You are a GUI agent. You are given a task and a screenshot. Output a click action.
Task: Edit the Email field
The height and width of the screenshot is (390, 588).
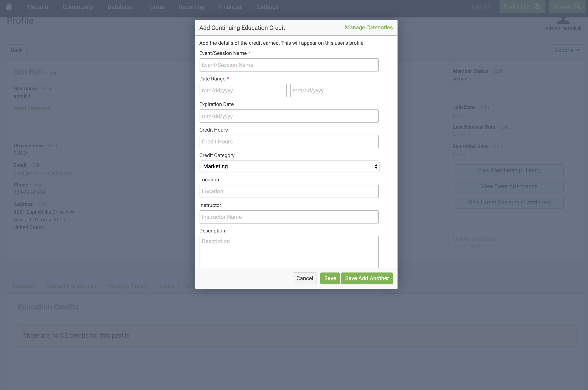(x=36, y=165)
